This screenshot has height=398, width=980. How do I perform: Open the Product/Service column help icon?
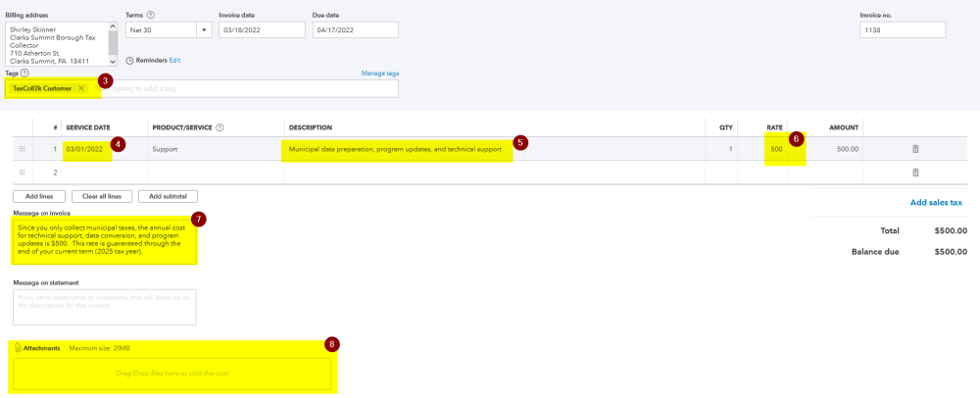pyautogui.click(x=220, y=127)
